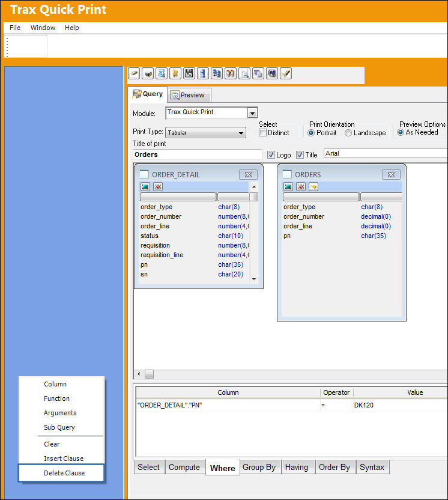Image resolution: width=448 pixels, height=500 pixels.
Task: Open the Compute tab
Action: click(x=184, y=467)
